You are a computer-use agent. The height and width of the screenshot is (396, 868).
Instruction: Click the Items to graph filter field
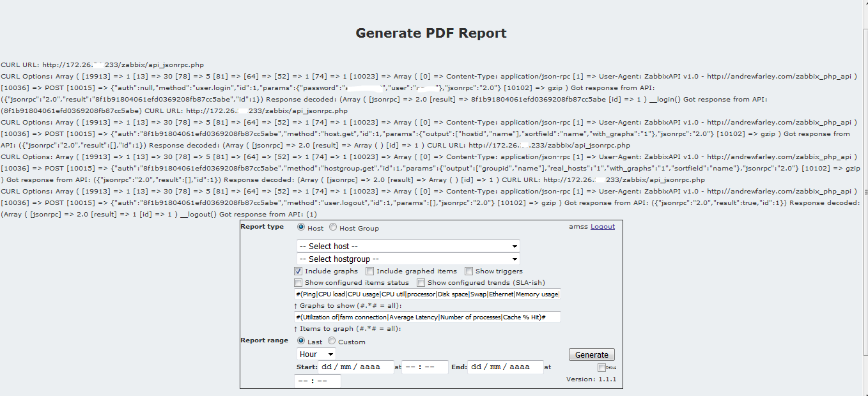428,317
